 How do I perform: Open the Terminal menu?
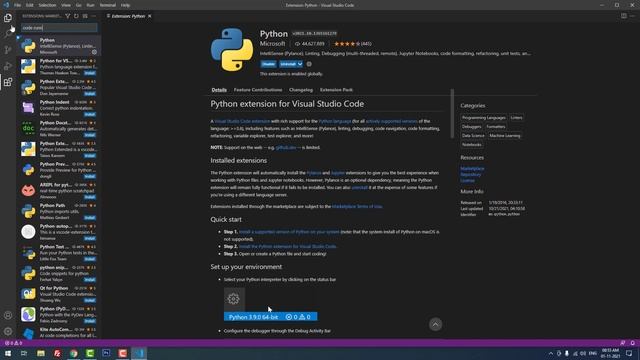click(108, 5)
